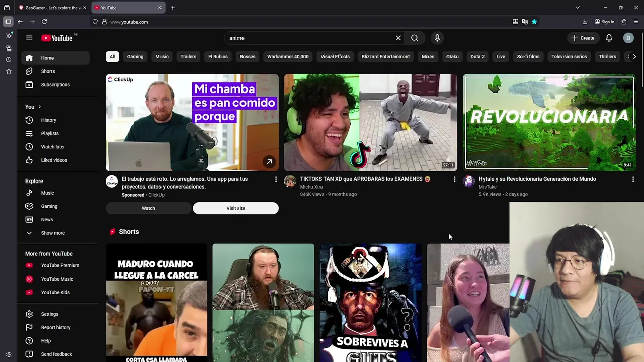Open Settings in the sidebar
This screenshot has width=644, height=362.
pyautogui.click(x=55, y=314)
